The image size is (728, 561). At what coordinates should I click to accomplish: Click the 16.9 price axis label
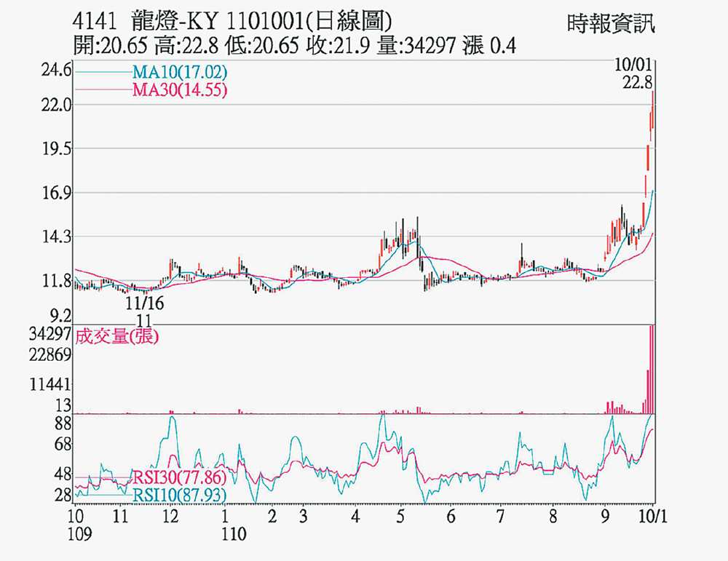coord(58,194)
